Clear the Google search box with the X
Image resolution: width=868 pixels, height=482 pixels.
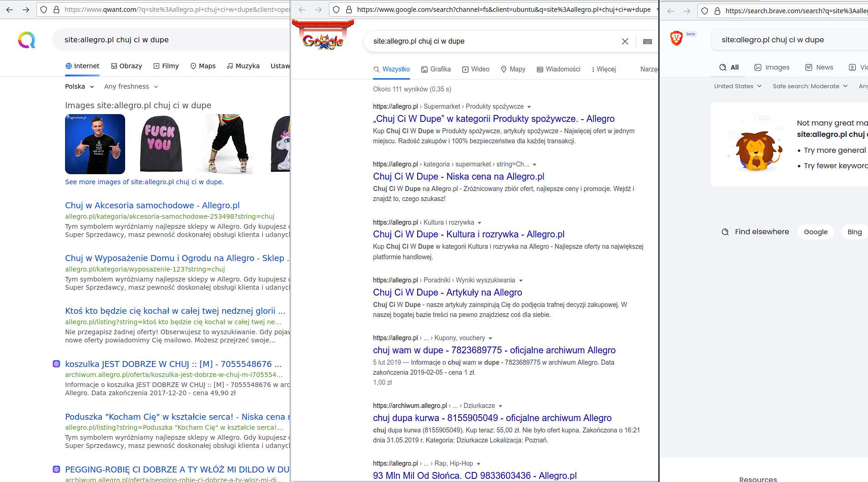625,41
